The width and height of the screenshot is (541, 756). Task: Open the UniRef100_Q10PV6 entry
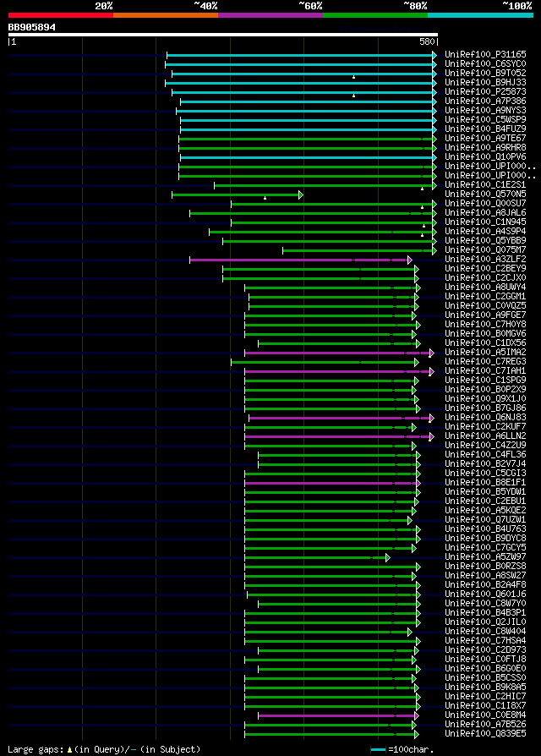point(485,156)
